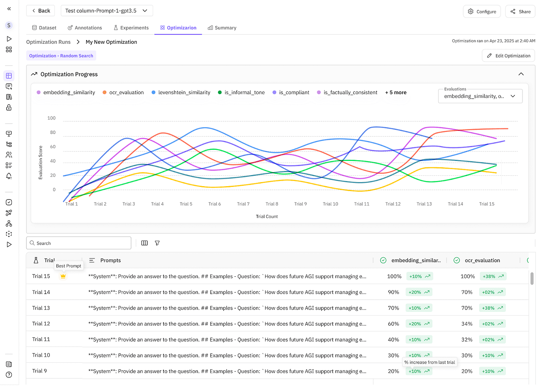Click inside the Search field above the table
This screenshot has height=392, width=540.
click(x=78, y=243)
